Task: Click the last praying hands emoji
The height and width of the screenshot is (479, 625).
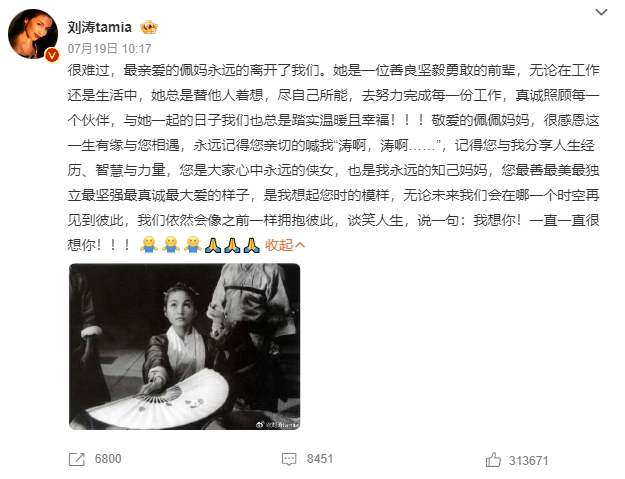Action: (251, 245)
